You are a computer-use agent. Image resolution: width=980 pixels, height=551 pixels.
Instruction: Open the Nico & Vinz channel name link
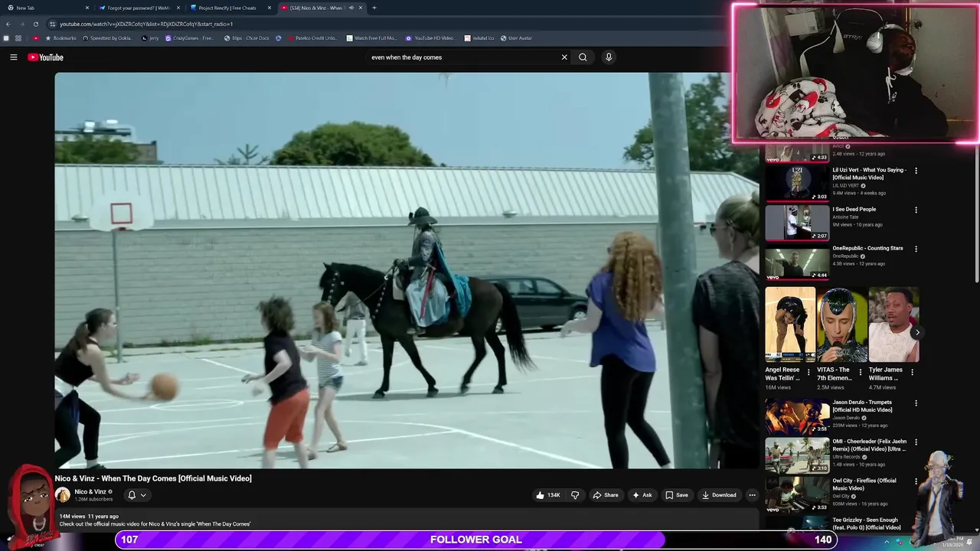tap(90, 492)
